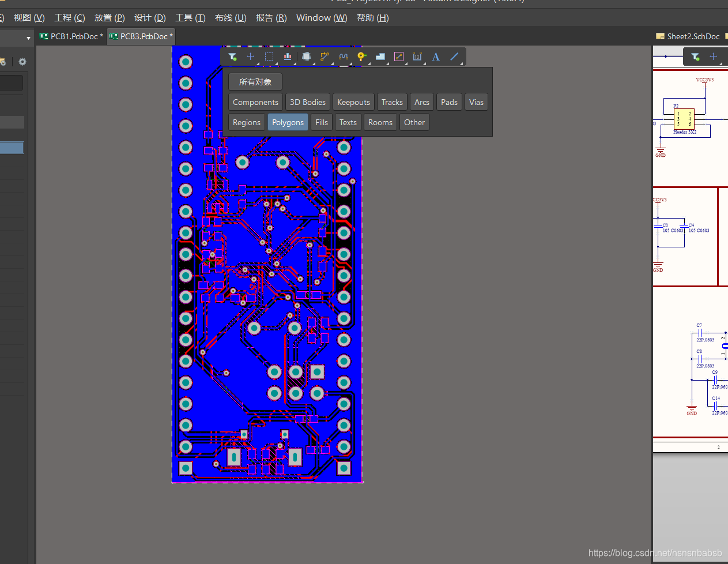Open the 布线 (U) menu
Image resolution: width=728 pixels, height=564 pixels.
(x=231, y=18)
